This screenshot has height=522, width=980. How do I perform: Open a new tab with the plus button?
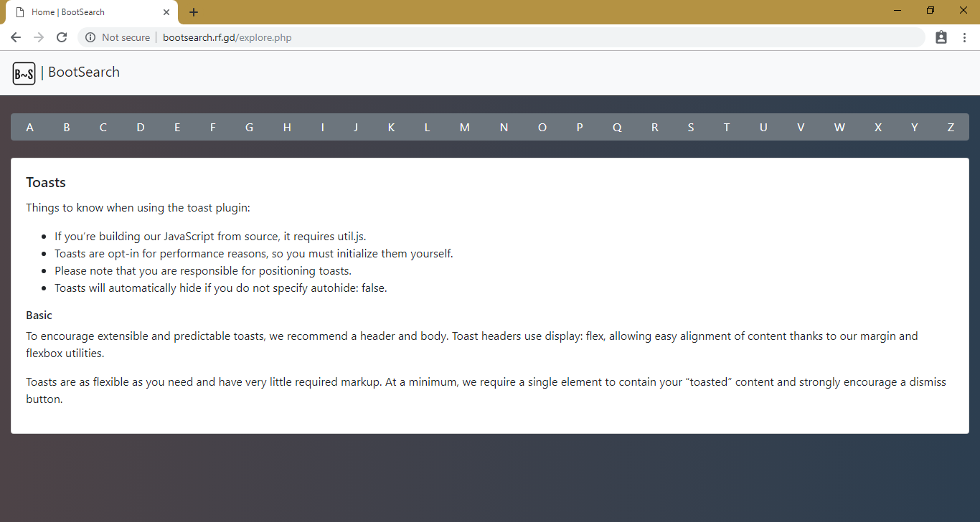point(194,12)
